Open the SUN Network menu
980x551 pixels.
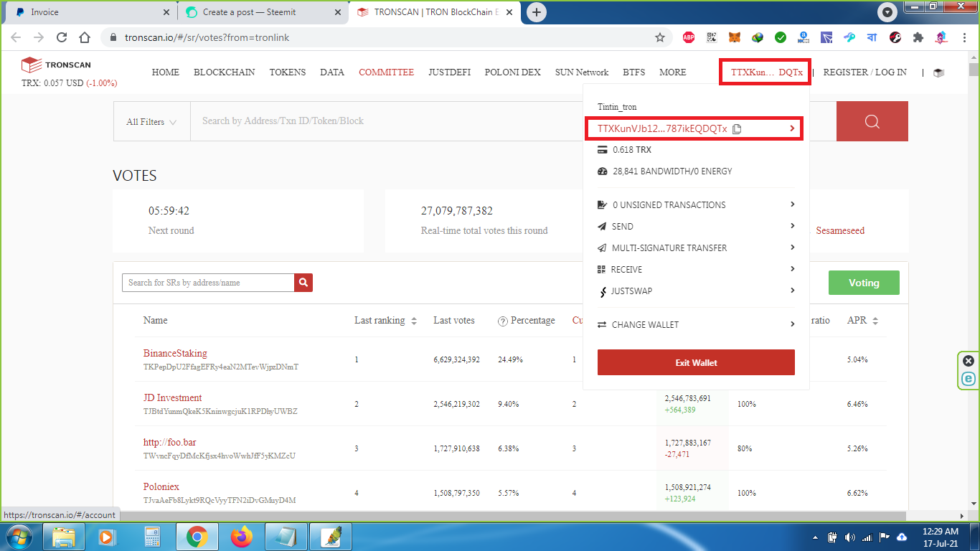pos(582,72)
